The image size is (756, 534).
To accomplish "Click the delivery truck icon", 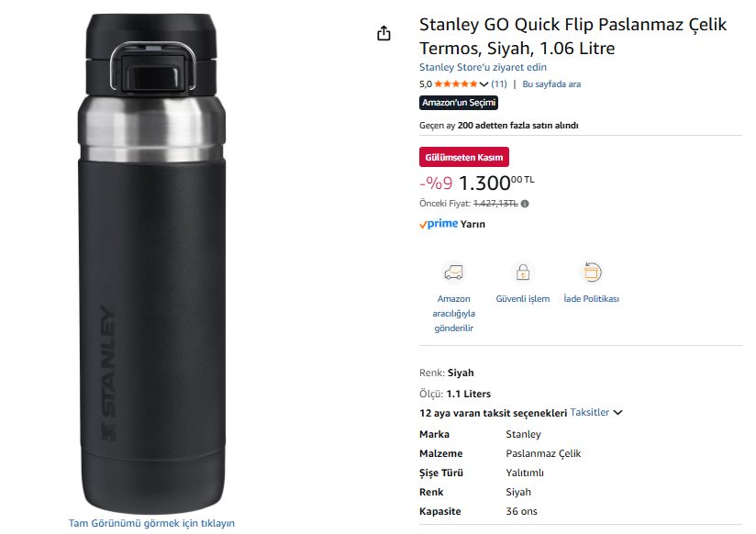I will point(453,273).
